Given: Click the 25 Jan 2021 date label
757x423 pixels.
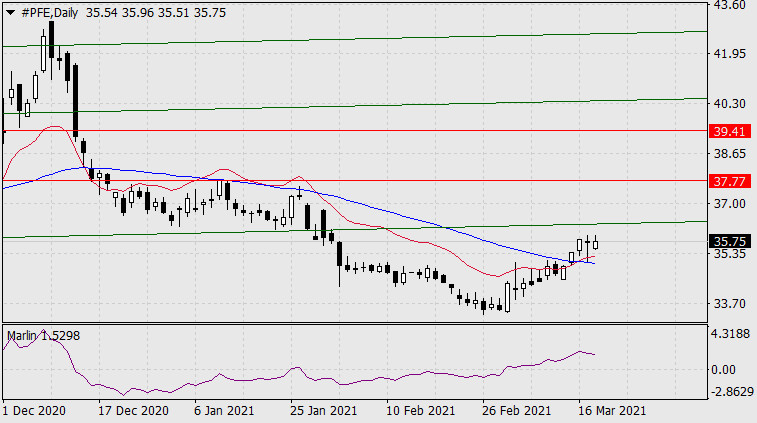Looking at the screenshot, I should [323, 411].
